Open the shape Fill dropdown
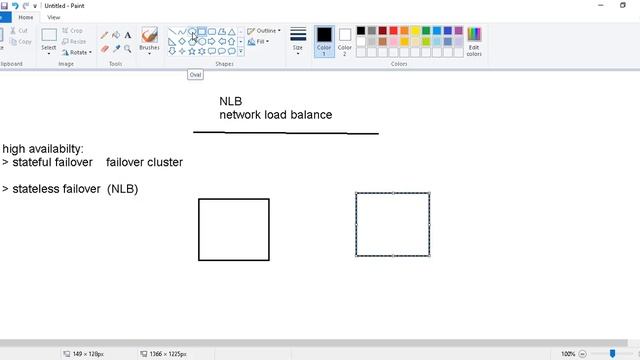 (258, 42)
